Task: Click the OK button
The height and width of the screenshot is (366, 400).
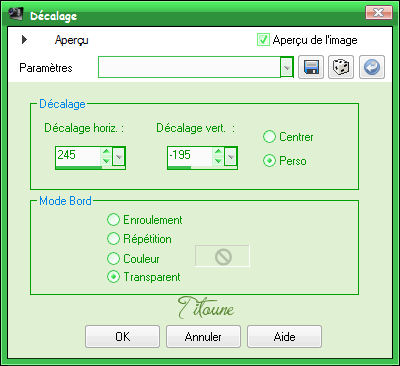Action: tap(122, 337)
